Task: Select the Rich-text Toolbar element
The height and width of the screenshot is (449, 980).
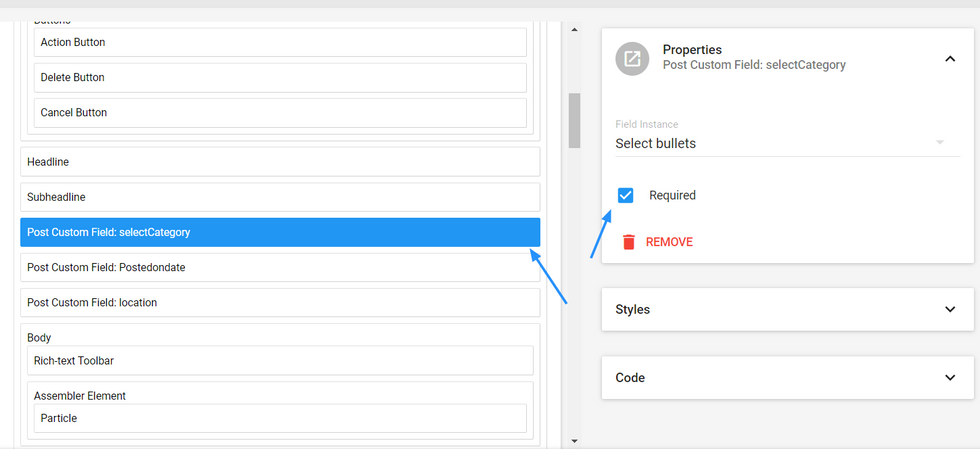Action: pos(283,361)
